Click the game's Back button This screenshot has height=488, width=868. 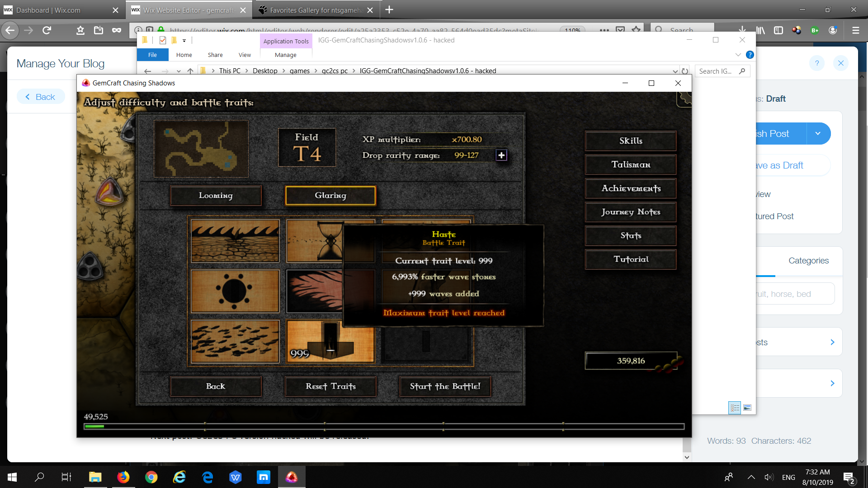(x=216, y=386)
